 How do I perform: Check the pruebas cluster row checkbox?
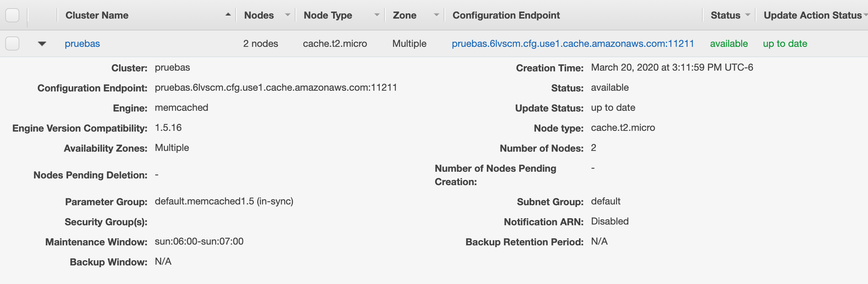12,43
